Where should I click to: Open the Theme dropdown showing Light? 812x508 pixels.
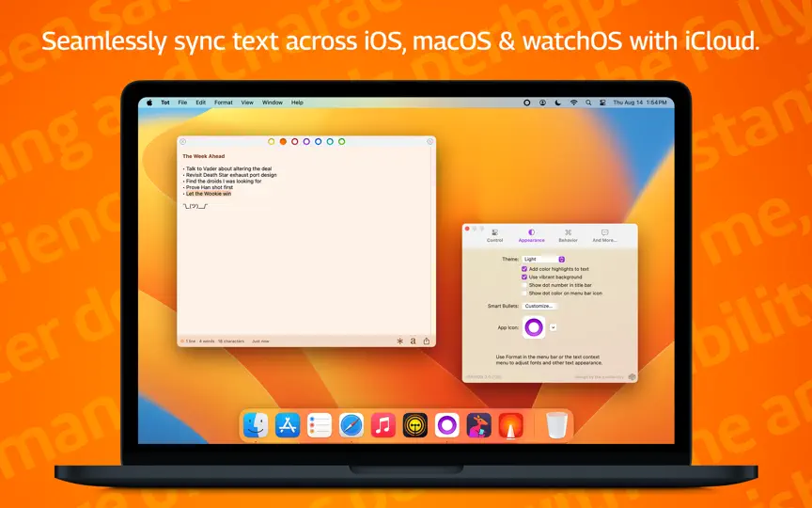543,260
